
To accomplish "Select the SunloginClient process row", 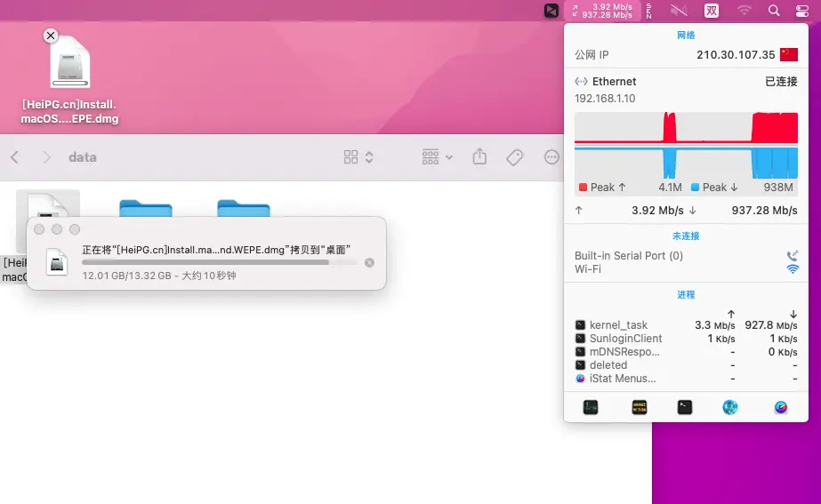I will pos(686,339).
